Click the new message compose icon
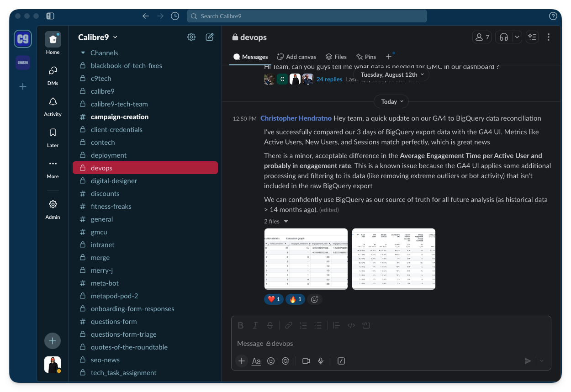 click(x=210, y=37)
